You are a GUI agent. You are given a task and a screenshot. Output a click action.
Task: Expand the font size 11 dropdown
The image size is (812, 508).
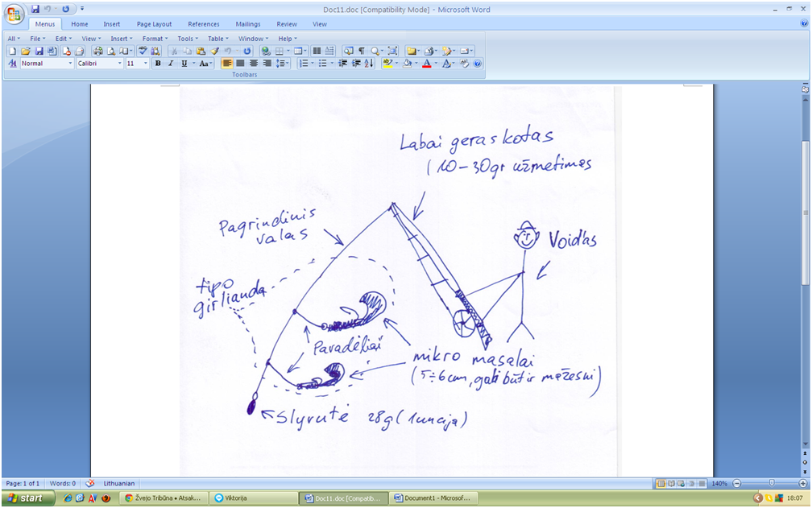pyautogui.click(x=146, y=63)
